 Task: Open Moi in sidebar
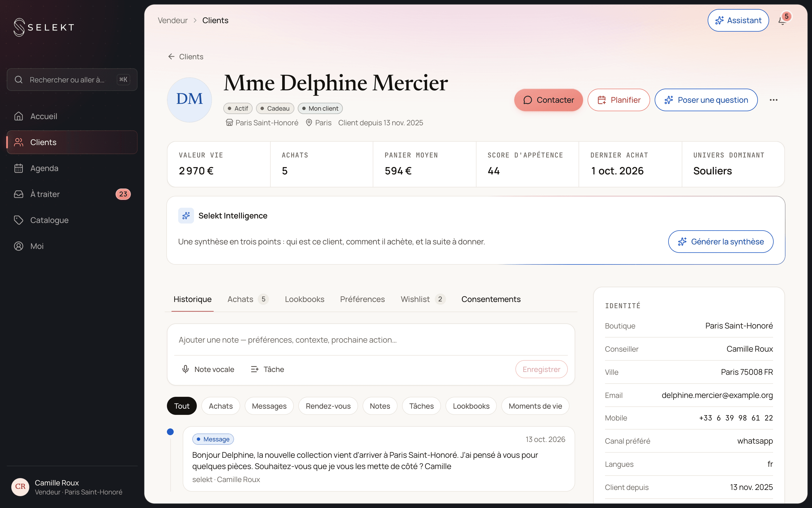72,246
